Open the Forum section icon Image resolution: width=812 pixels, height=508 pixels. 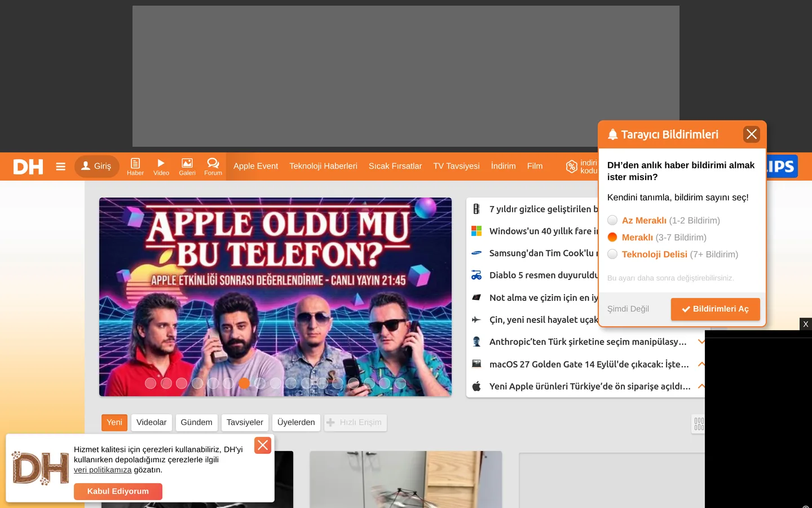tap(213, 167)
